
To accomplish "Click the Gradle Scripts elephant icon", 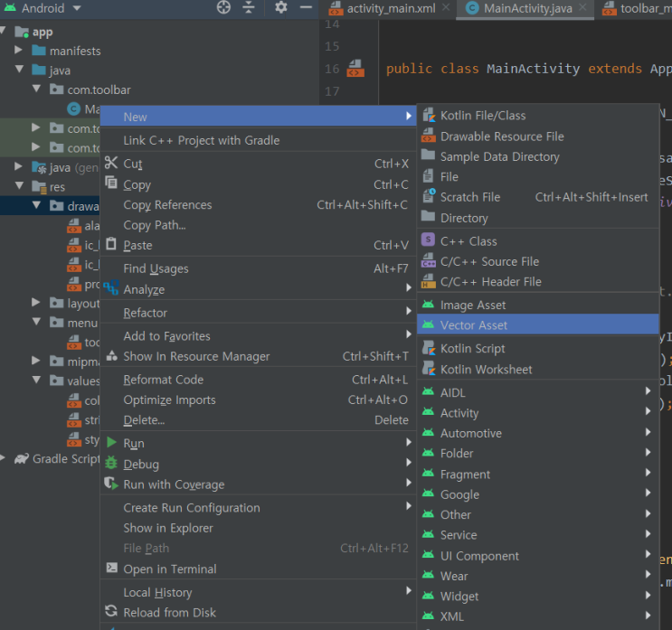I will tap(22, 458).
